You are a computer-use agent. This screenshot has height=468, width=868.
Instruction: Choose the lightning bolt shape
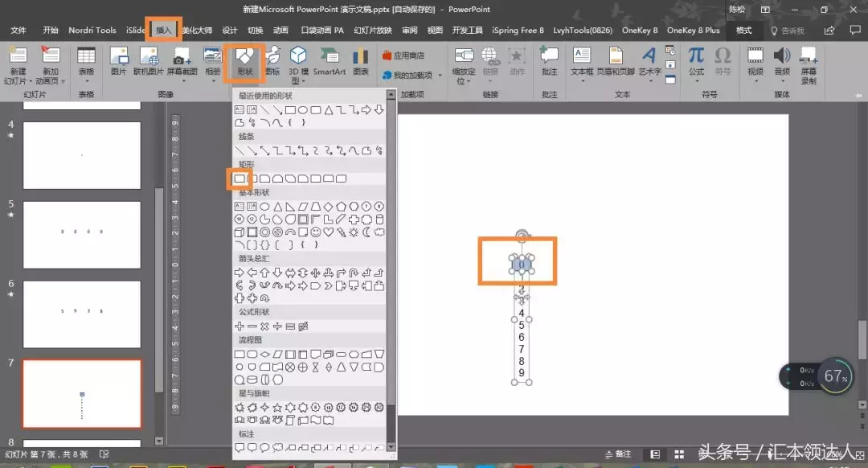[341, 232]
